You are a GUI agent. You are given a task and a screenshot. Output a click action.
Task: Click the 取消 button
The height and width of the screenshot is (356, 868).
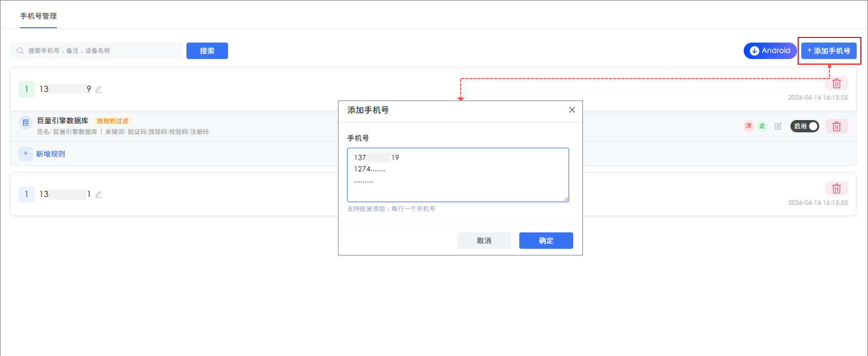click(x=484, y=241)
